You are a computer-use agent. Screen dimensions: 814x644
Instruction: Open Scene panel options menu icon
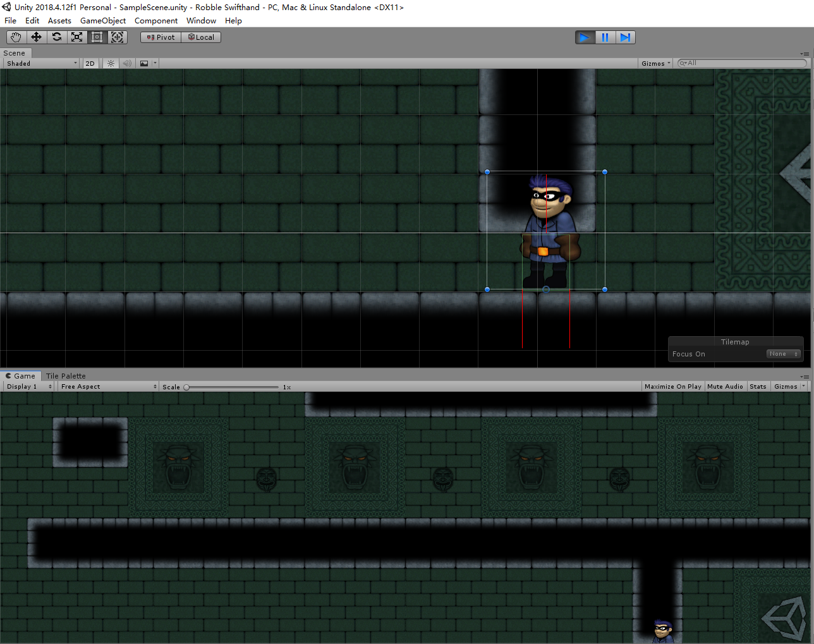tap(805, 54)
